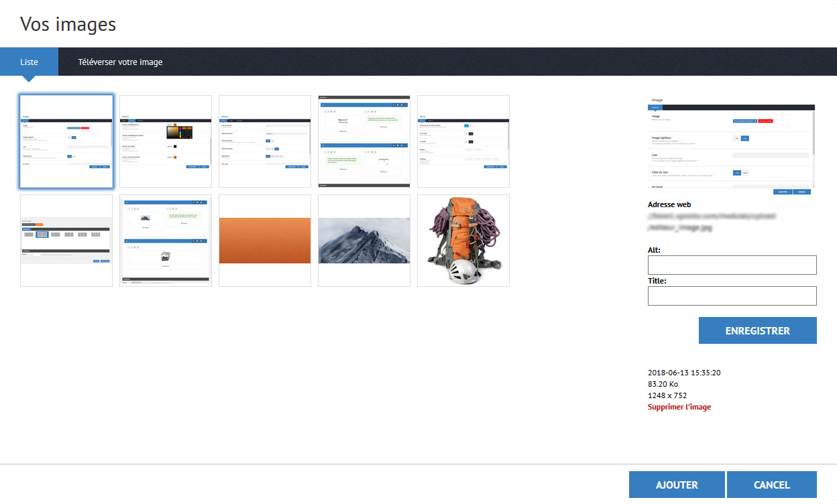Screen dimensions: 837x504
Task: Choose the top-row thumbnail with two blue-header panels
Action: coord(364,141)
